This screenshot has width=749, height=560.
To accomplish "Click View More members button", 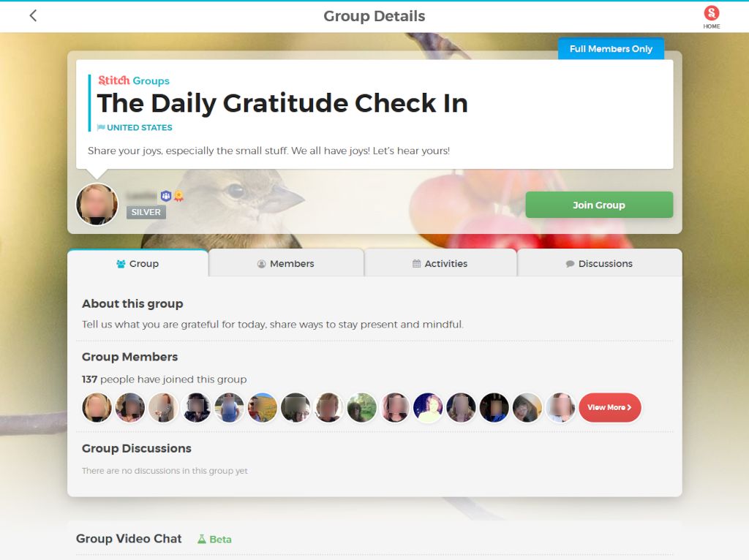I will 609,407.
